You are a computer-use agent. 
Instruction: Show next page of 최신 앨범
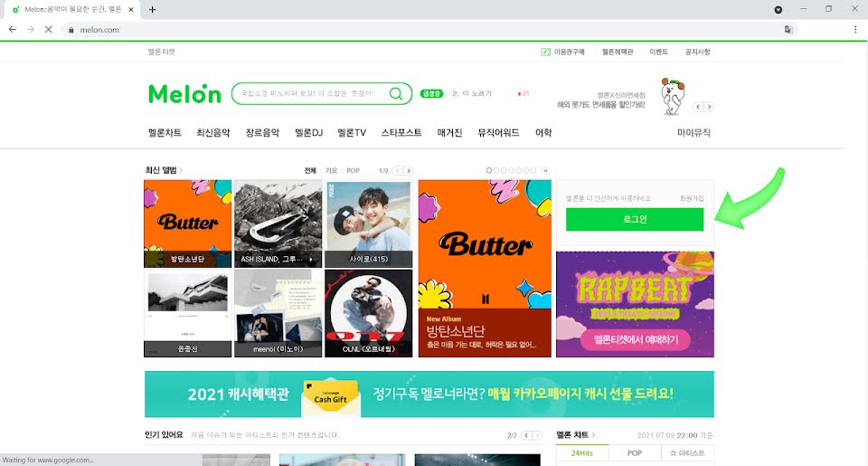(408, 171)
